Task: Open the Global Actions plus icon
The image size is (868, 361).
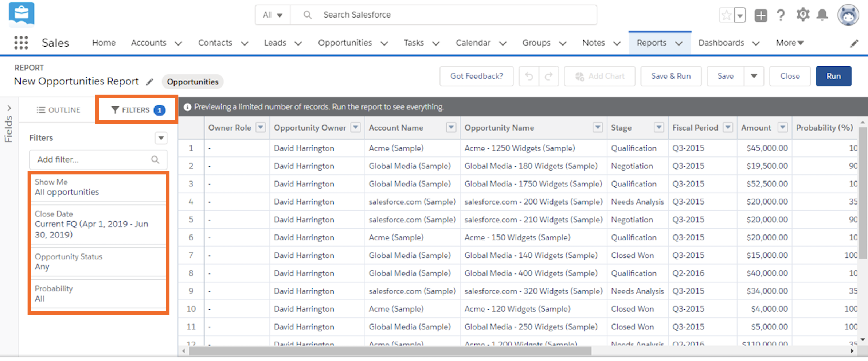Action: pyautogui.click(x=761, y=15)
